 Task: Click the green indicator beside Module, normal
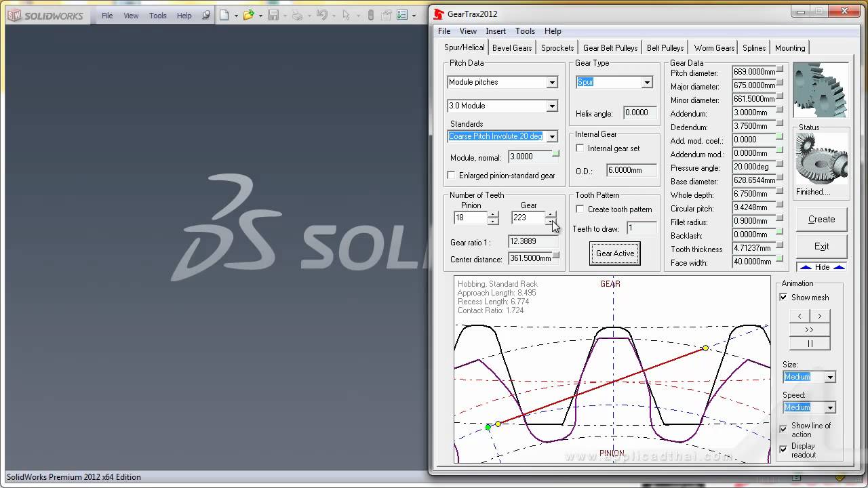tap(556, 153)
